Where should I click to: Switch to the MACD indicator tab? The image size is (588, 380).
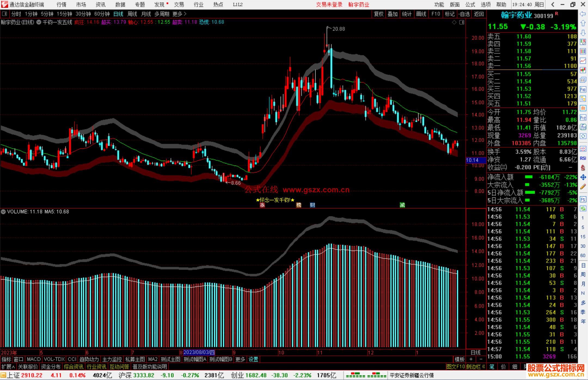[33, 359]
